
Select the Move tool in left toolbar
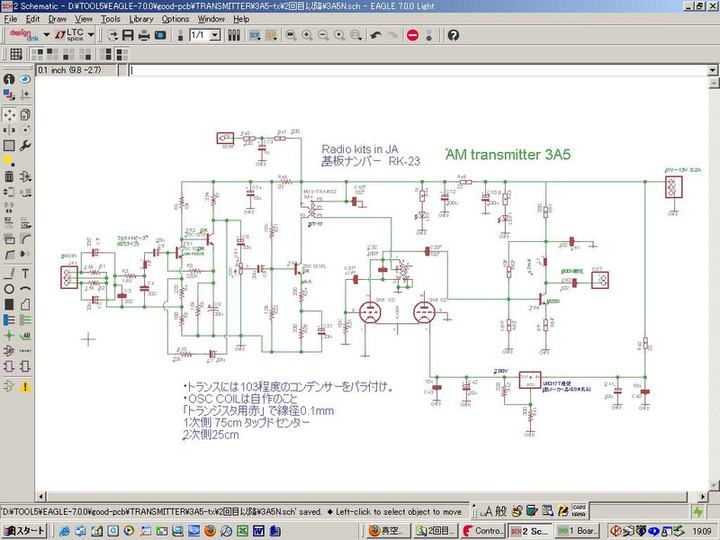point(9,114)
